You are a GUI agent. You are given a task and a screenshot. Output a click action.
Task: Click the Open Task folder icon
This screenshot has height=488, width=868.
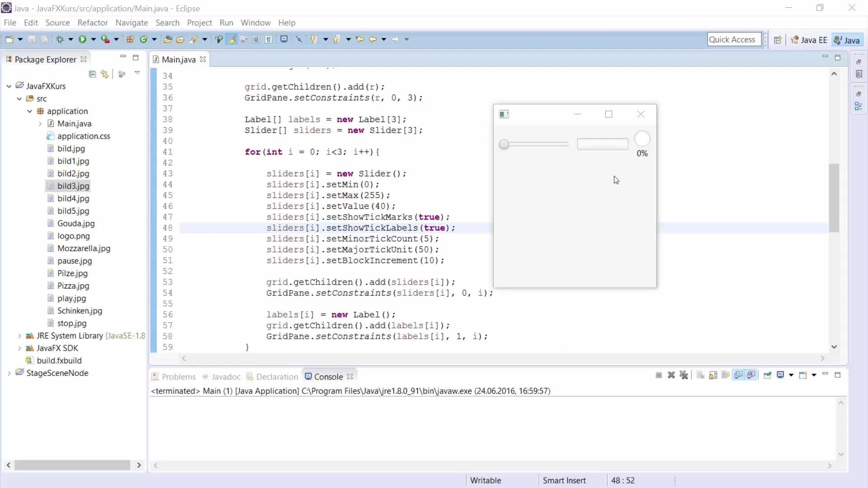pyautogui.click(x=180, y=39)
